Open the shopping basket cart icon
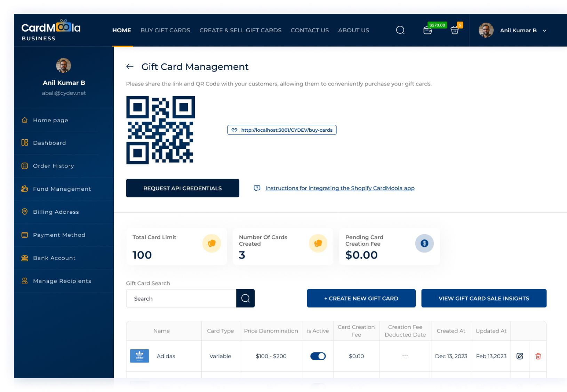Image resolution: width=567 pixels, height=392 pixels. pyautogui.click(x=455, y=31)
